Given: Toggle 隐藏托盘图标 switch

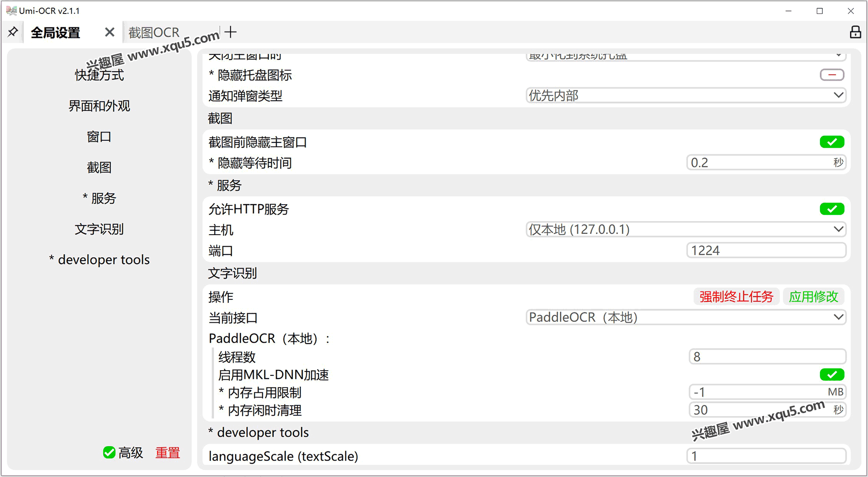Looking at the screenshot, I should pos(832,75).
